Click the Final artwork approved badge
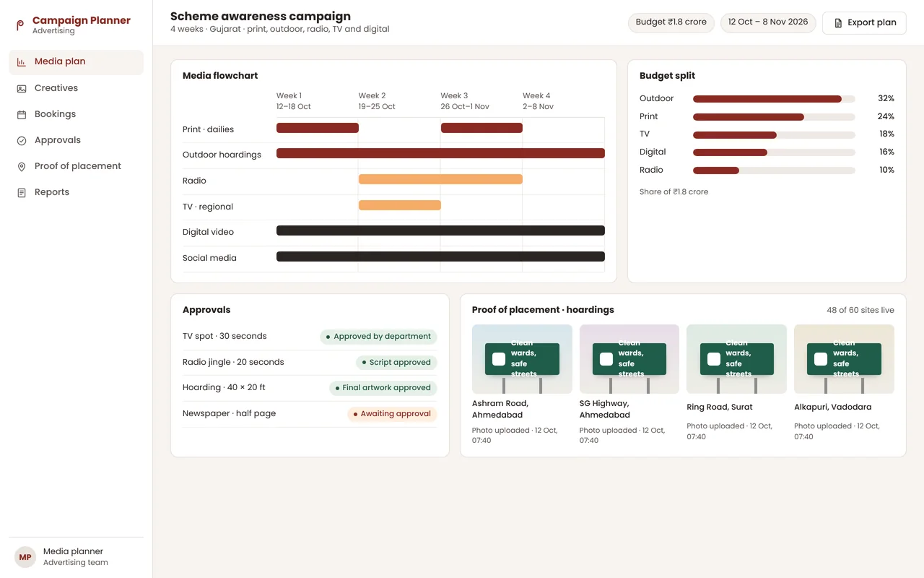 (x=383, y=388)
